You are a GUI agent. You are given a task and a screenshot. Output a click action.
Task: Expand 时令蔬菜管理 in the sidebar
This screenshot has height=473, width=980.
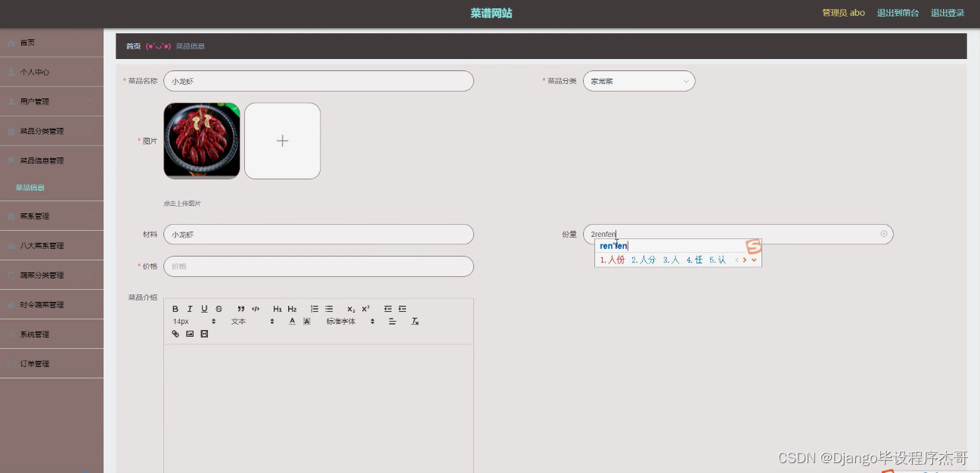tap(51, 304)
